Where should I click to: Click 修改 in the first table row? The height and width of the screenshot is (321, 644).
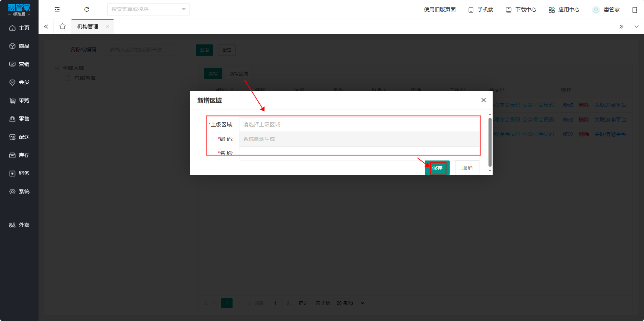pyautogui.click(x=568, y=105)
